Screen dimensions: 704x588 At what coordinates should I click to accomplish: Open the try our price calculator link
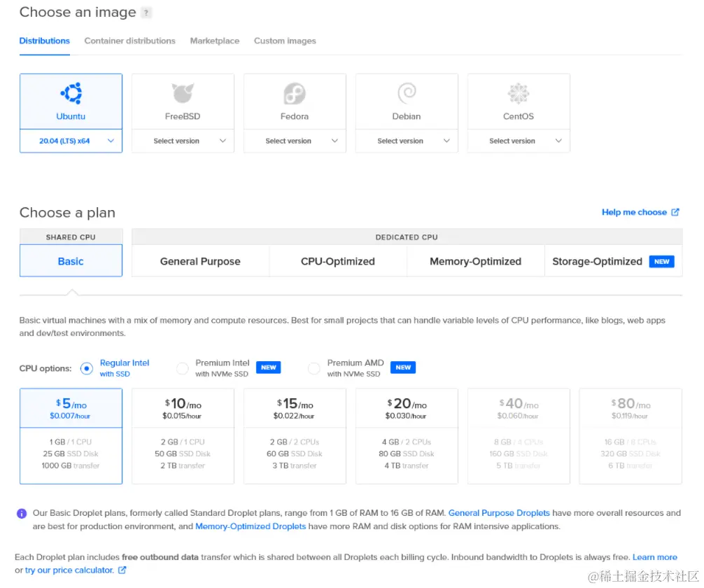(69, 570)
